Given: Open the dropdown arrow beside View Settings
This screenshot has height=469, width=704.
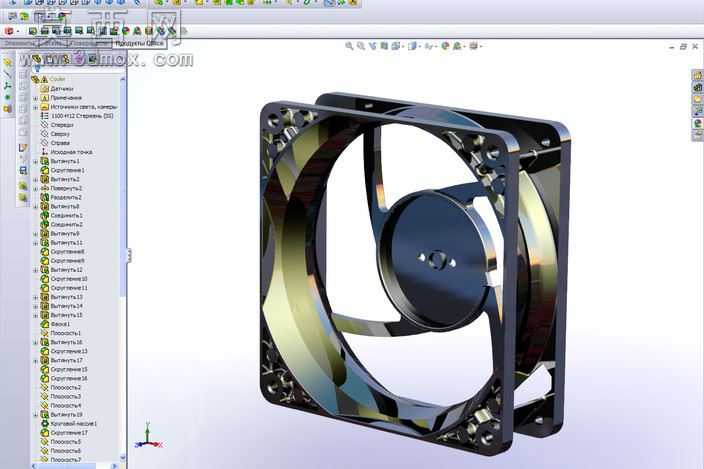Looking at the screenshot, I should tap(480, 46).
